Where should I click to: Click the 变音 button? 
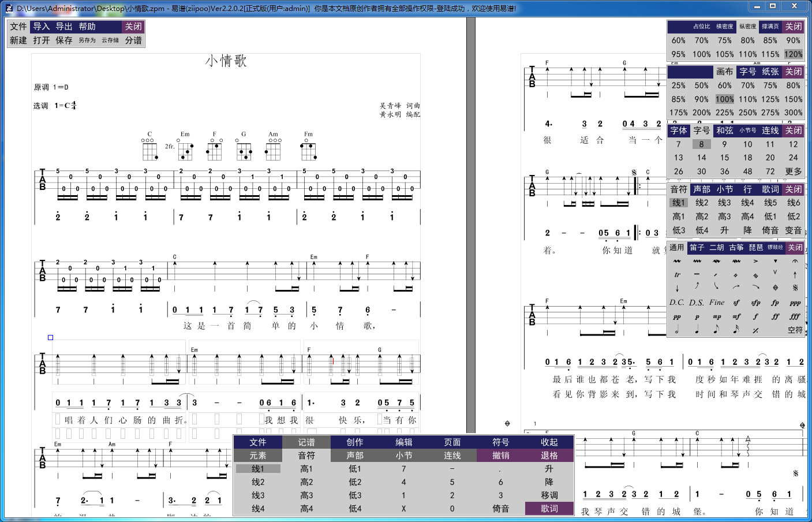pyautogui.click(x=794, y=230)
